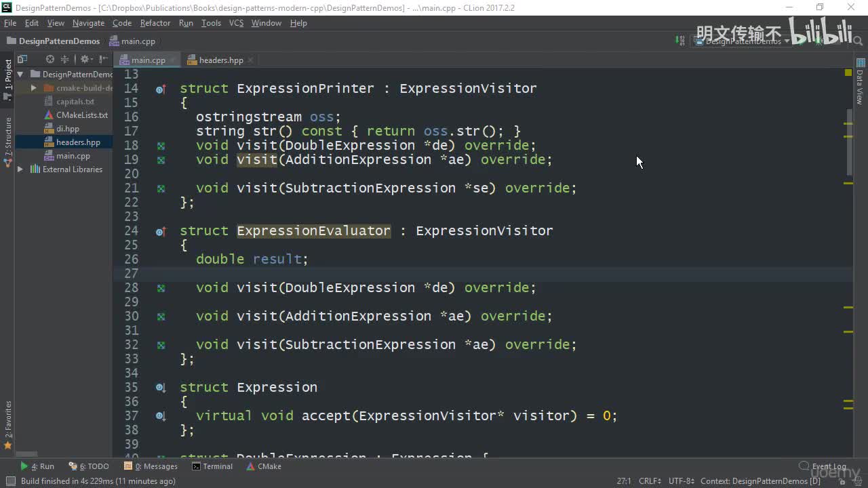Open the Terminal tool window
Screen dimensions: 868x488
coord(212,466)
